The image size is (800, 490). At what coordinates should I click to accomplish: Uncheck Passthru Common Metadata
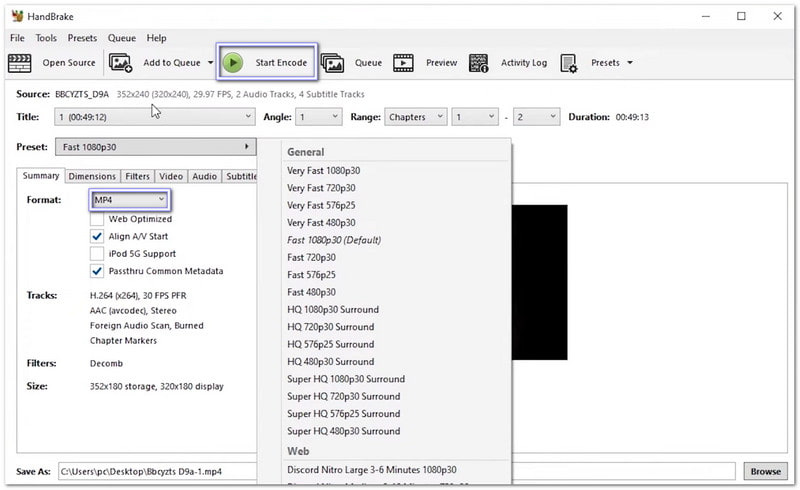click(x=96, y=271)
